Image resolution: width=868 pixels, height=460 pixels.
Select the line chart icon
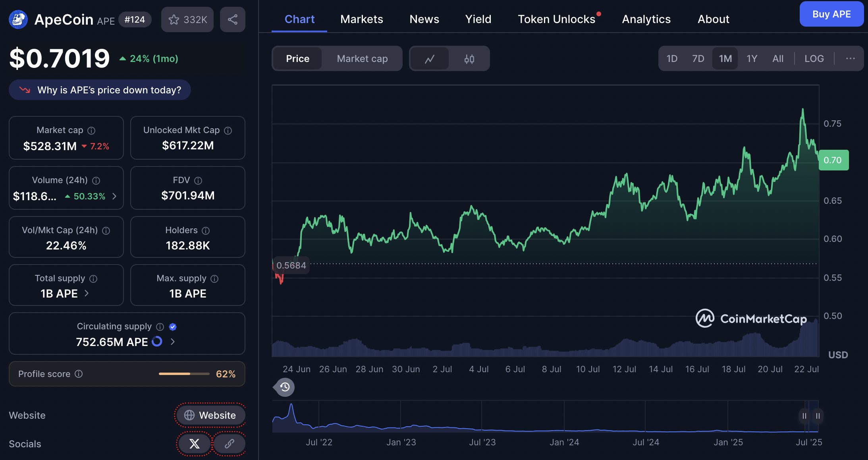pos(430,59)
